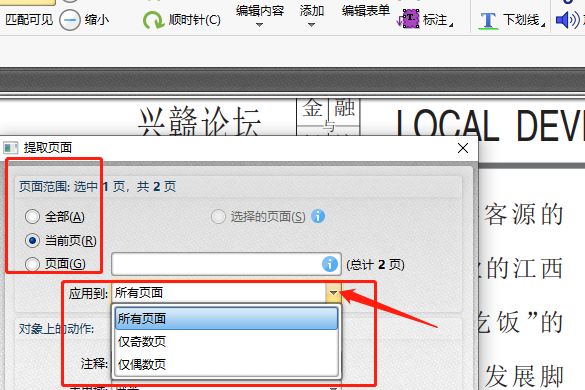The width and height of the screenshot is (585, 390).
Task: Click info icon next to 选择的页面
Action: tap(318, 216)
